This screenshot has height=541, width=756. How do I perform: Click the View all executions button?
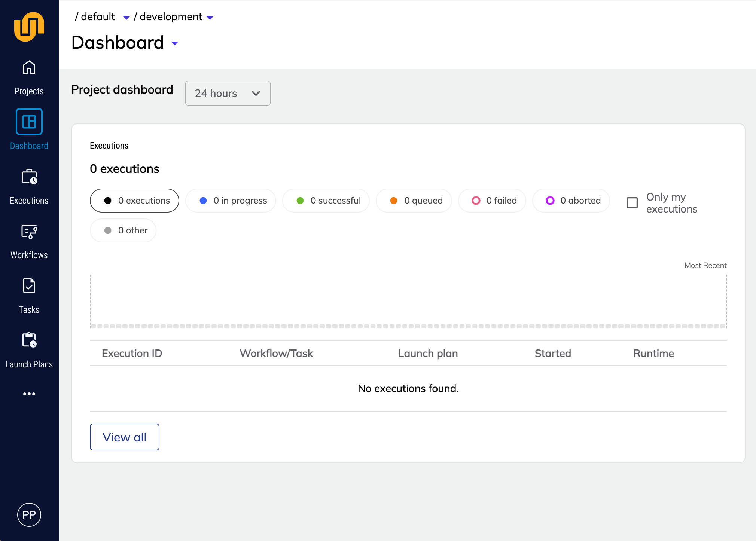tap(124, 437)
